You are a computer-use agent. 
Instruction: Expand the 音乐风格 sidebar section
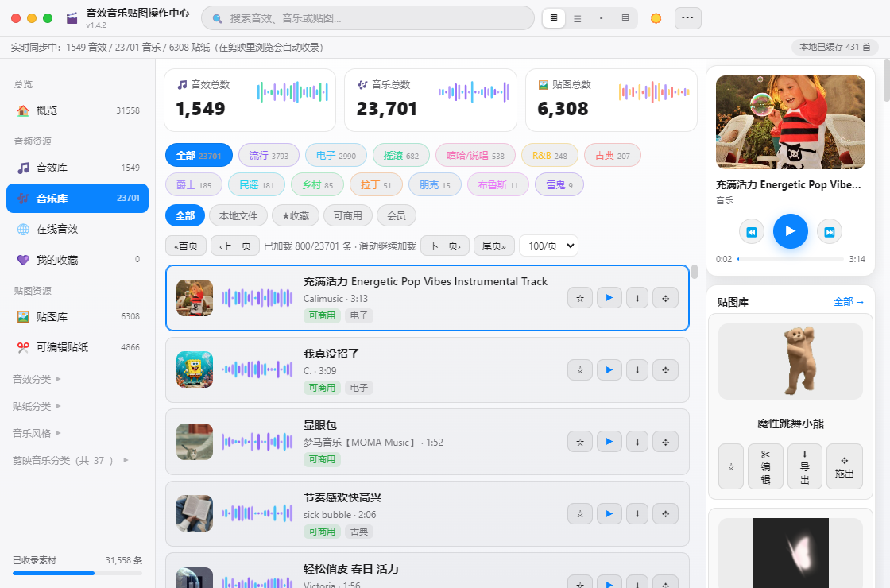click(37, 433)
